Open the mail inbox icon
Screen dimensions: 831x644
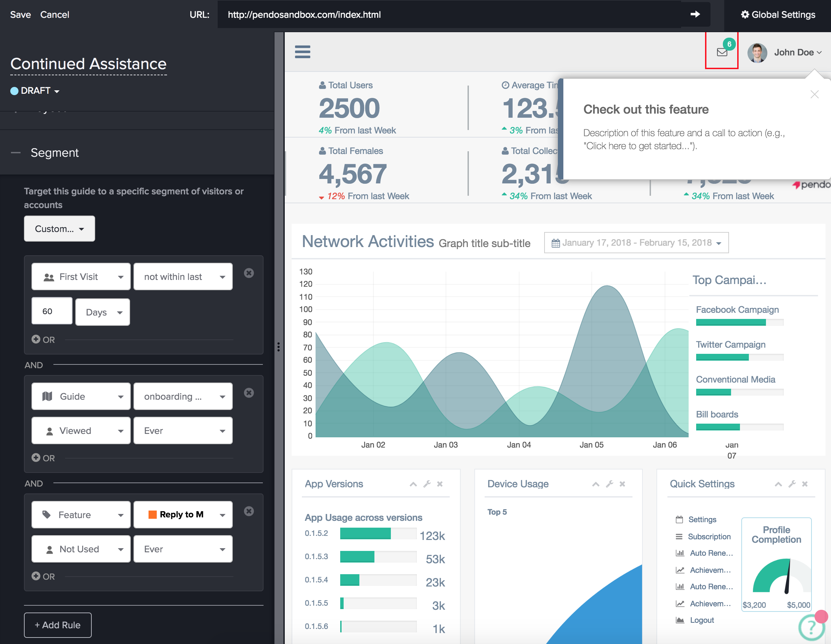[721, 52]
